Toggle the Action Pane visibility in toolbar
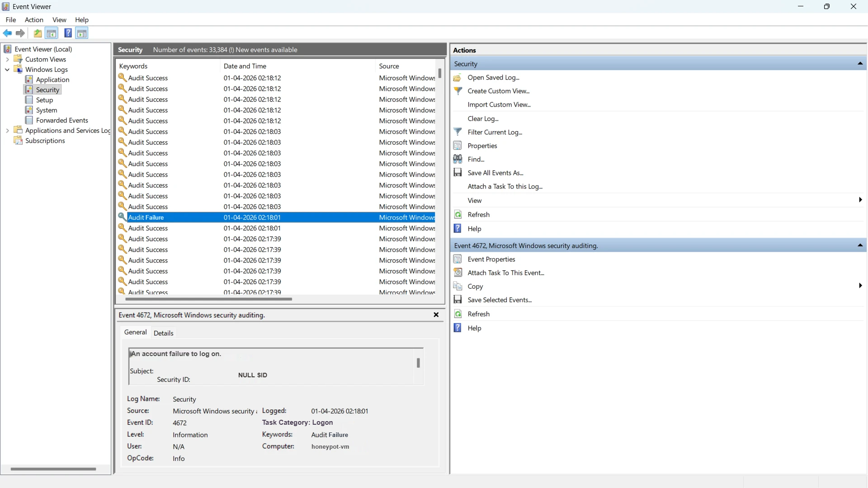The width and height of the screenshot is (868, 488). pos(81,33)
